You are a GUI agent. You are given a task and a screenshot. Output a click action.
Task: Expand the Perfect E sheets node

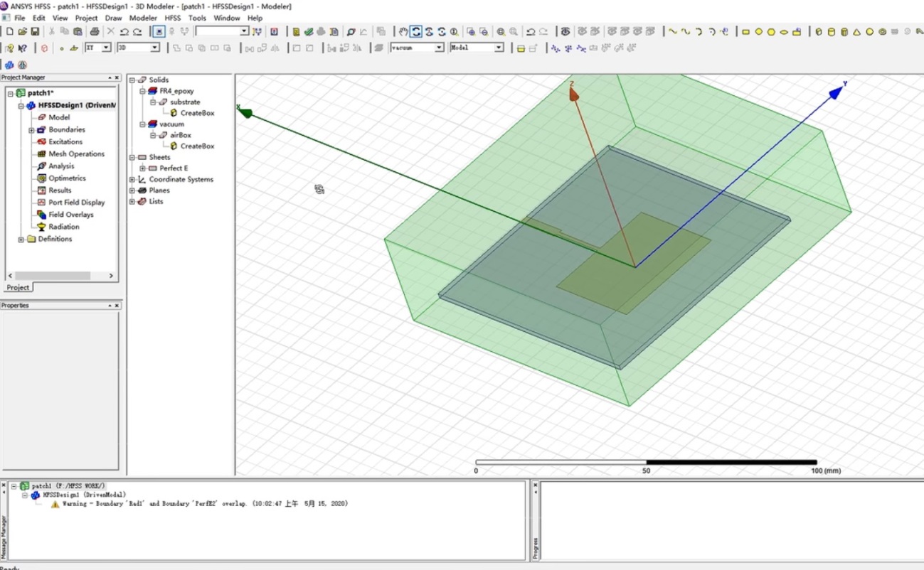pos(142,168)
